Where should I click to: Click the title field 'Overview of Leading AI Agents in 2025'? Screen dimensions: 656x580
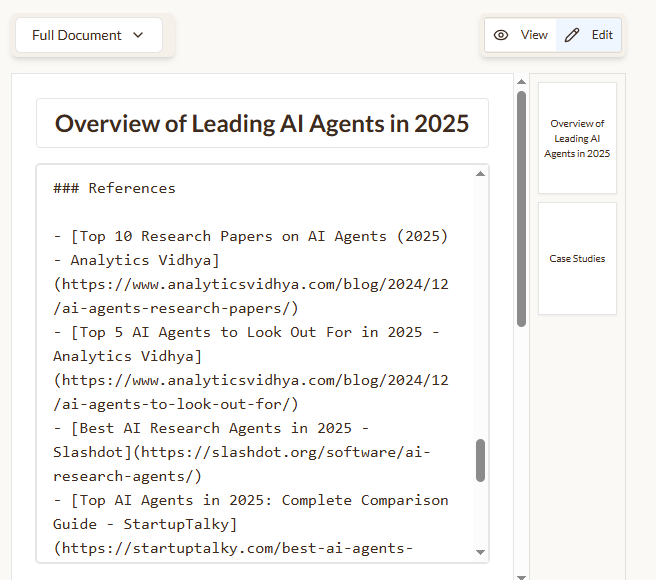pyautogui.click(x=262, y=123)
